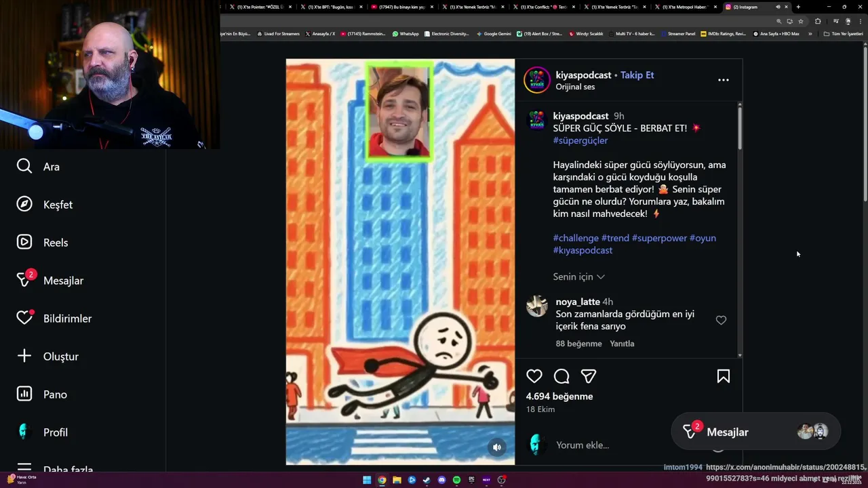Screen dimensions: 868x488
Task: Open browser extensions puzzle icon
Action: click(x=818, y=21)
